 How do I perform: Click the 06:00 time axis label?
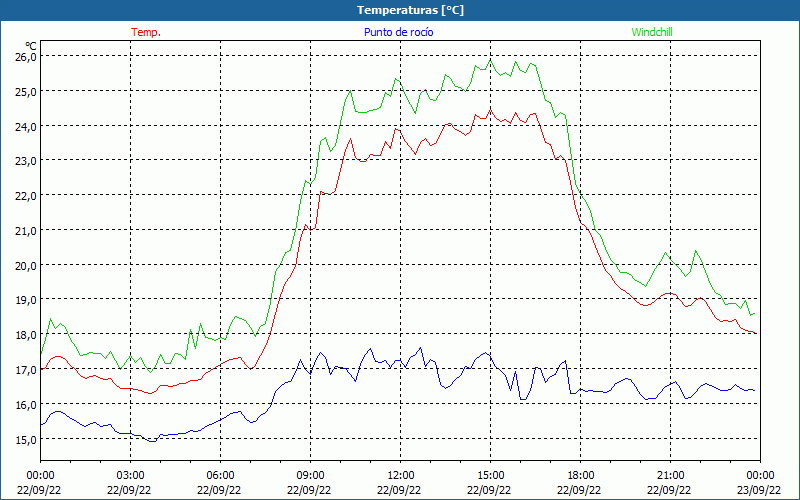tap(220, 476)
